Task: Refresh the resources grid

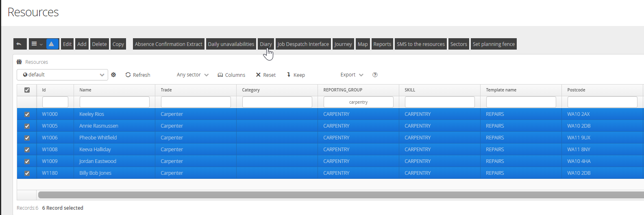Action: [138, 75]
